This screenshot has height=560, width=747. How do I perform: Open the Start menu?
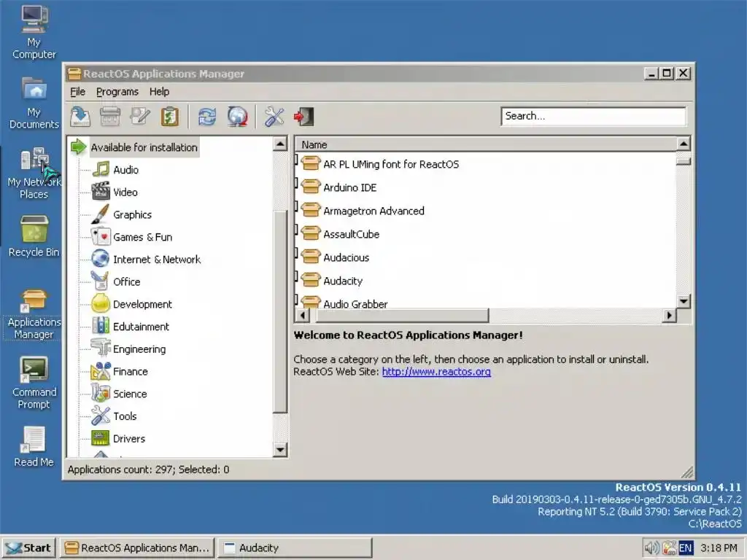29,548
